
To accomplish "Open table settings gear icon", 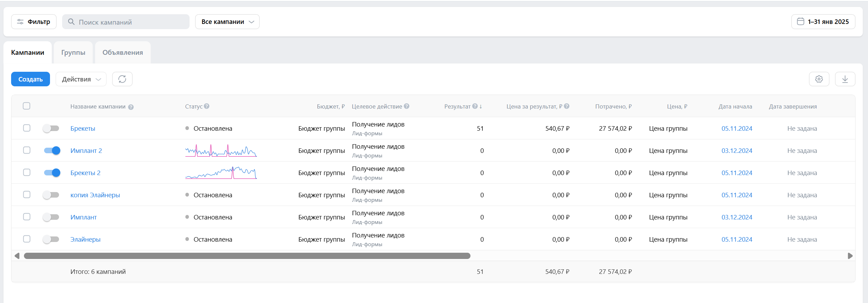I will coord(819,79).
